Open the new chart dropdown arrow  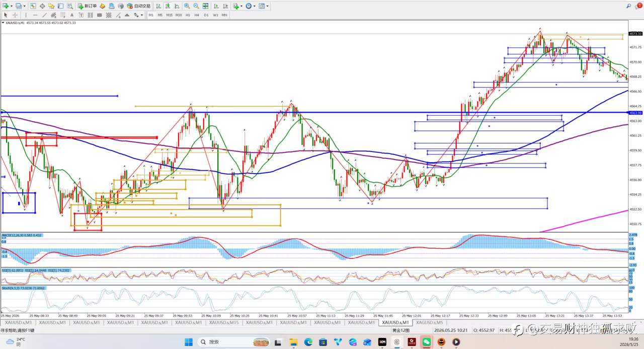click(12, 6)
